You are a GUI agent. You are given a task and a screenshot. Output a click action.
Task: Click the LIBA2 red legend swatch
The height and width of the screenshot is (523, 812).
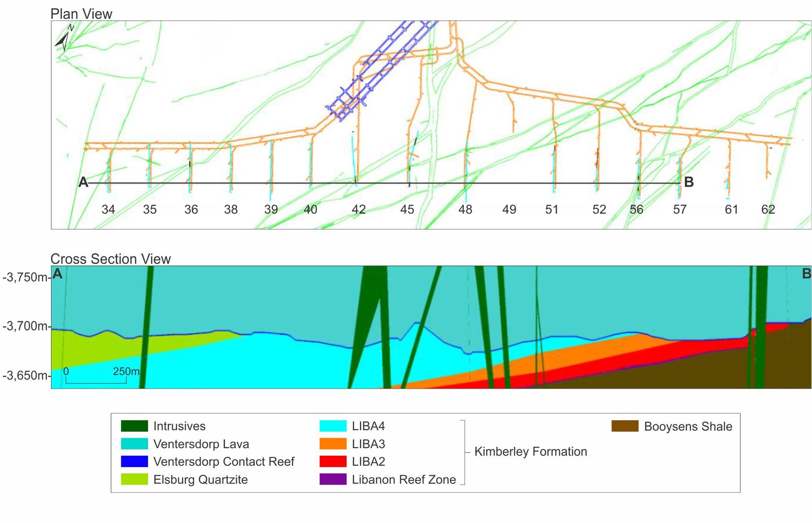point(333,461)
